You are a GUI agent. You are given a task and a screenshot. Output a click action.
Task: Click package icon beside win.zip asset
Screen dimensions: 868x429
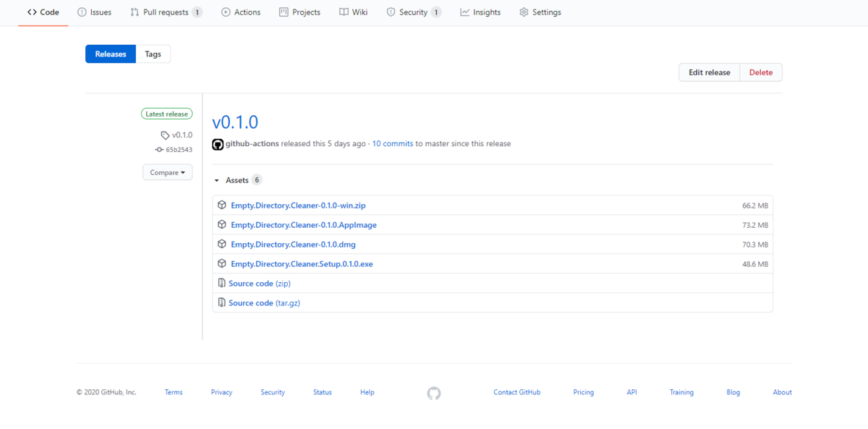pos(223,205)
